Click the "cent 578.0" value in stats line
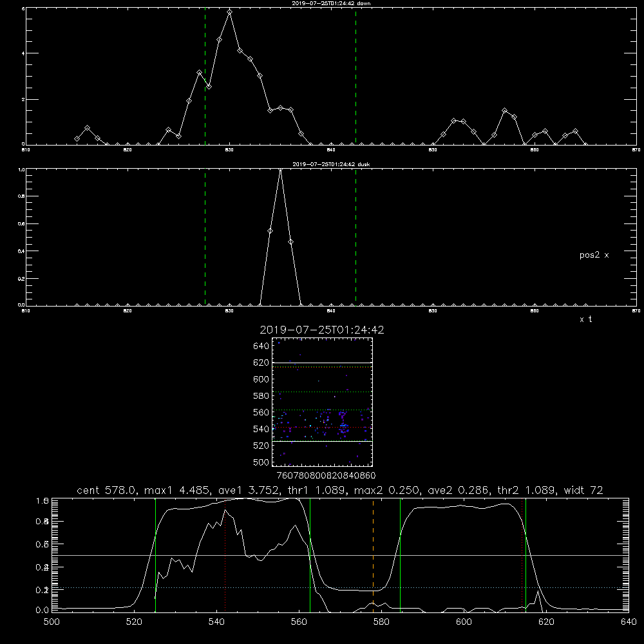644x644 pixels. [108, 490]
